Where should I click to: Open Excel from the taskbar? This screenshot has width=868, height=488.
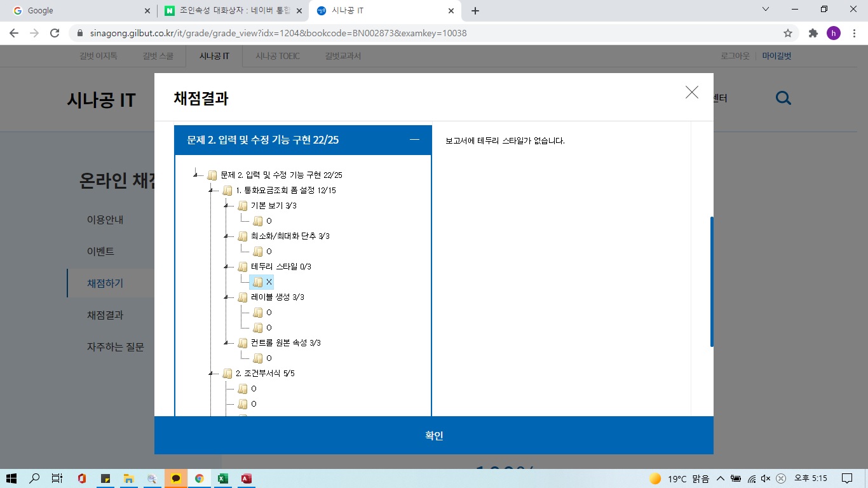(x=222, y=478)
